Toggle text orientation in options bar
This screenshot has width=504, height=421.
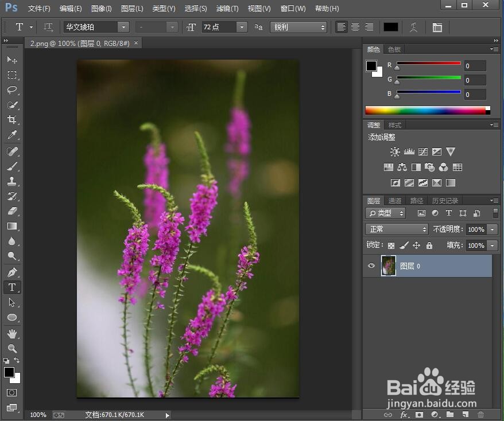click(x=48, y=27)
